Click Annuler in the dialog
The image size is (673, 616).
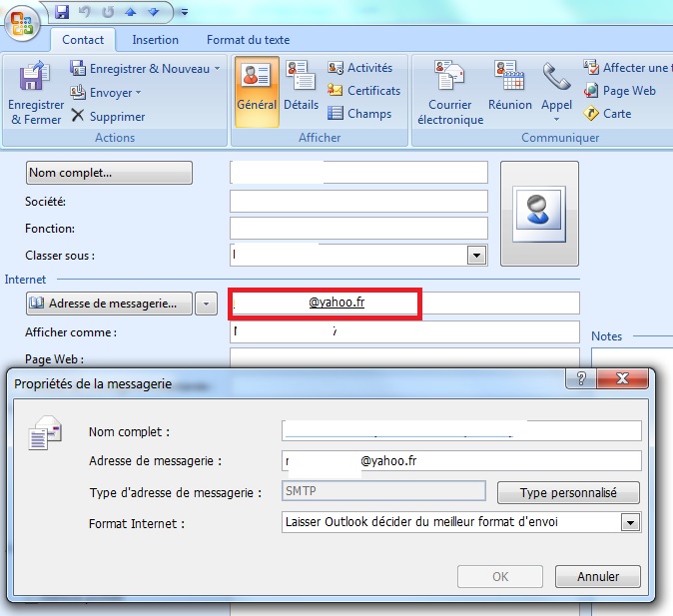point(598,576)
